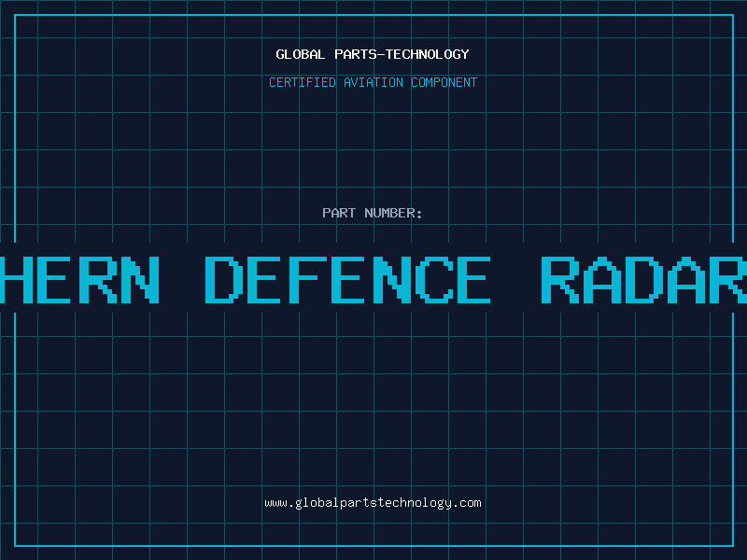The image size is (747, 560).
Task: Click the 'www' prefix of the website address
Action: tap(275, 503)
